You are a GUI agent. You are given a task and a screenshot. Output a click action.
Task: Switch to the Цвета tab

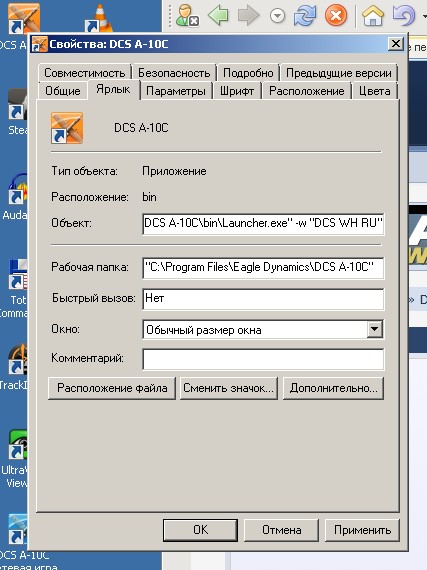pyautogui.click(x=375, y=91)
